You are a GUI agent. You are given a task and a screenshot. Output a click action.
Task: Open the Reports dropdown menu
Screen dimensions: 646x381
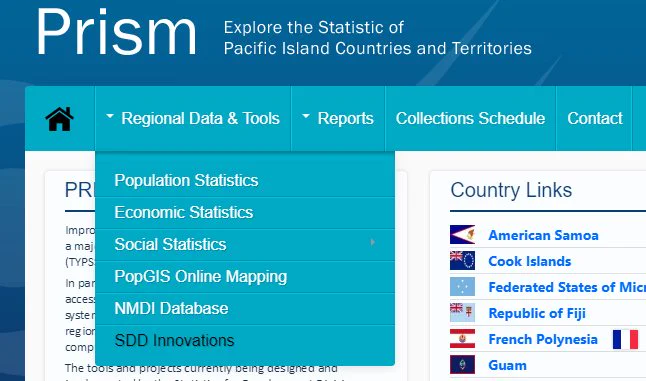338,119
